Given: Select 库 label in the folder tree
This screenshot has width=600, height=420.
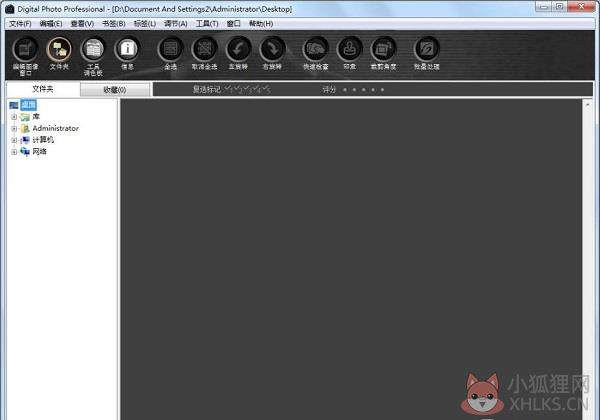Looking at the screenshot, I should point(36,116).
